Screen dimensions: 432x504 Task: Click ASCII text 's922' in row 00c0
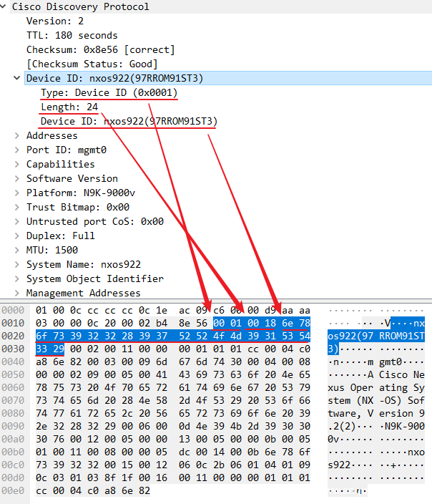[339, 465]
